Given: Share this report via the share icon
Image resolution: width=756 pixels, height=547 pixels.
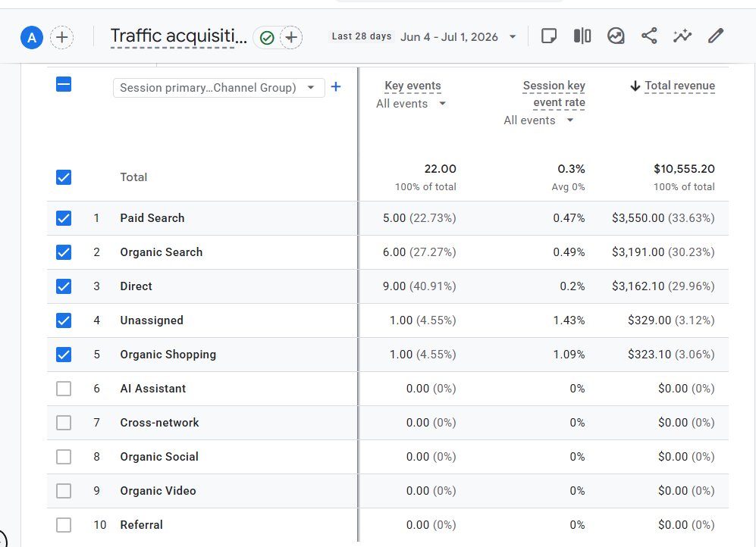Looking at the screenshot, I should [x=649, y=36].
